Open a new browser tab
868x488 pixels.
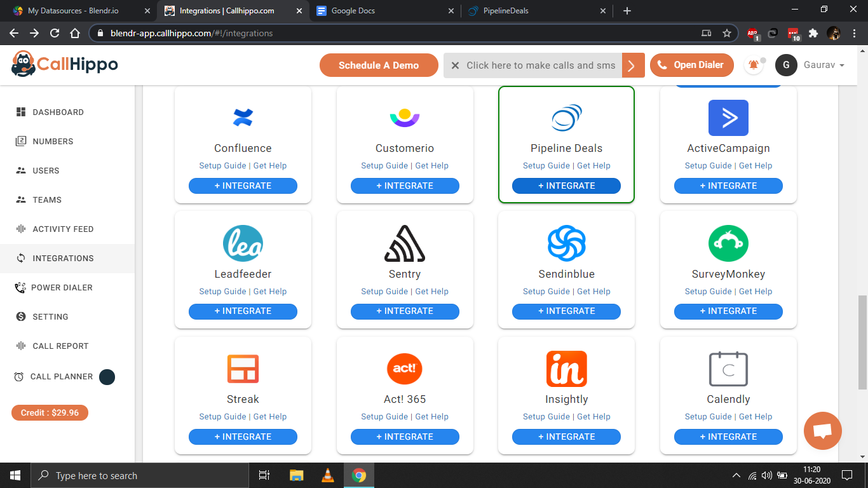[627, 11]
